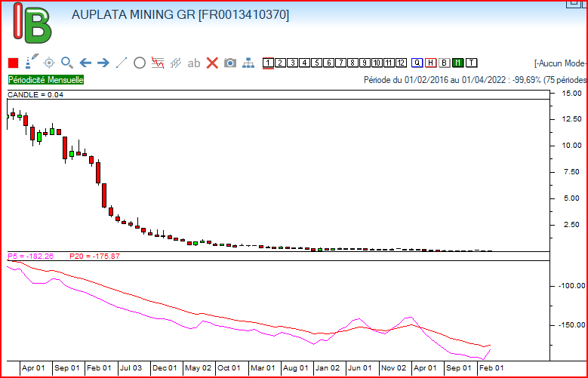Click the green M monthly button
Image resolution: width=588 pixels, height=378 pixels.
point(458,63)
